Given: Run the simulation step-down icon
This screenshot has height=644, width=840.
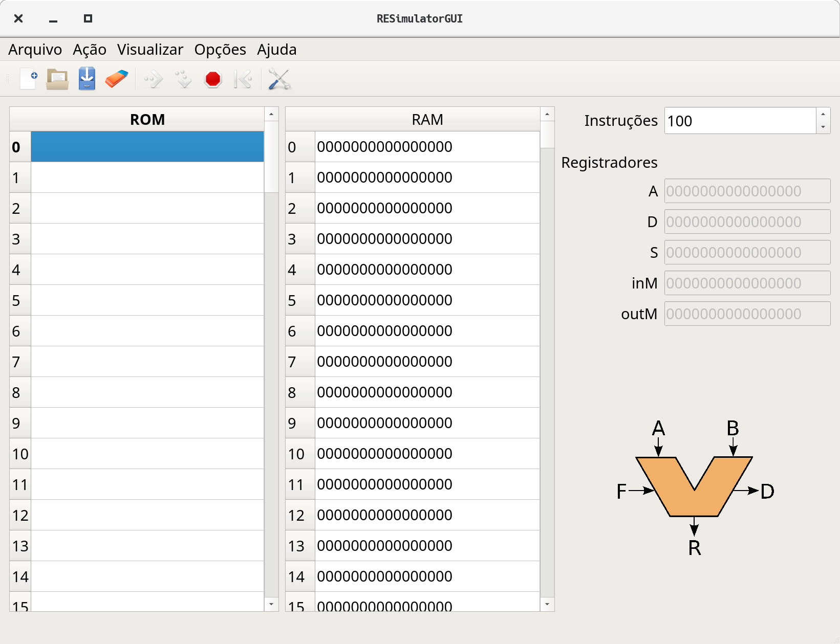Looking at the screenshot, I should tap(182, 79).
